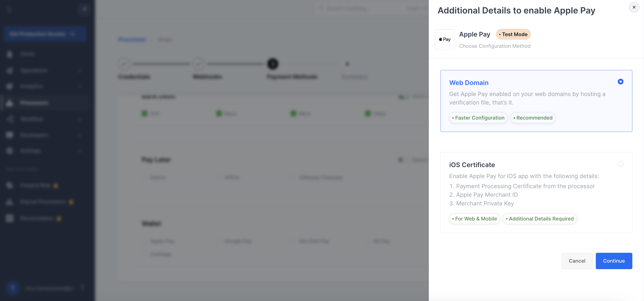Click the Additional Details Required tag
The width and height of the screenshot is (644, 301).
point(540,219)
